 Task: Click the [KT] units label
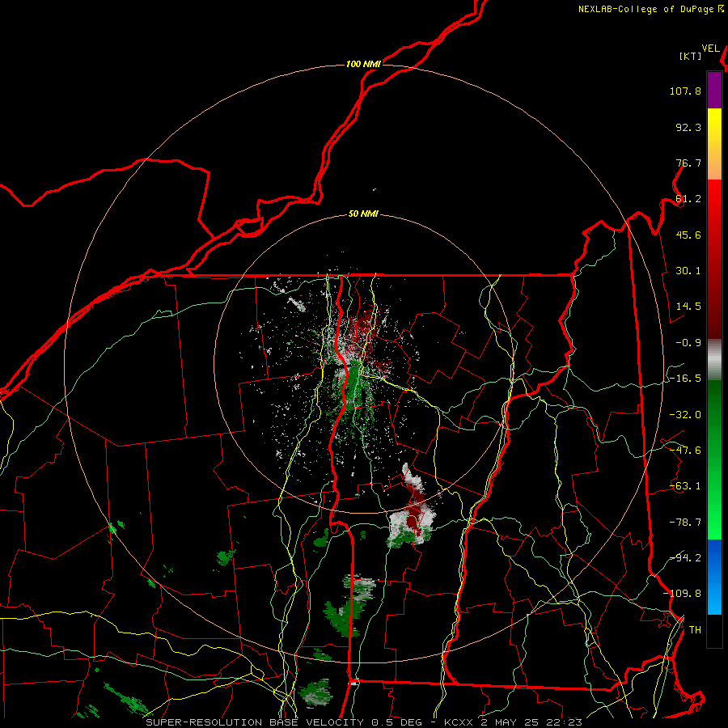point(691,56)
